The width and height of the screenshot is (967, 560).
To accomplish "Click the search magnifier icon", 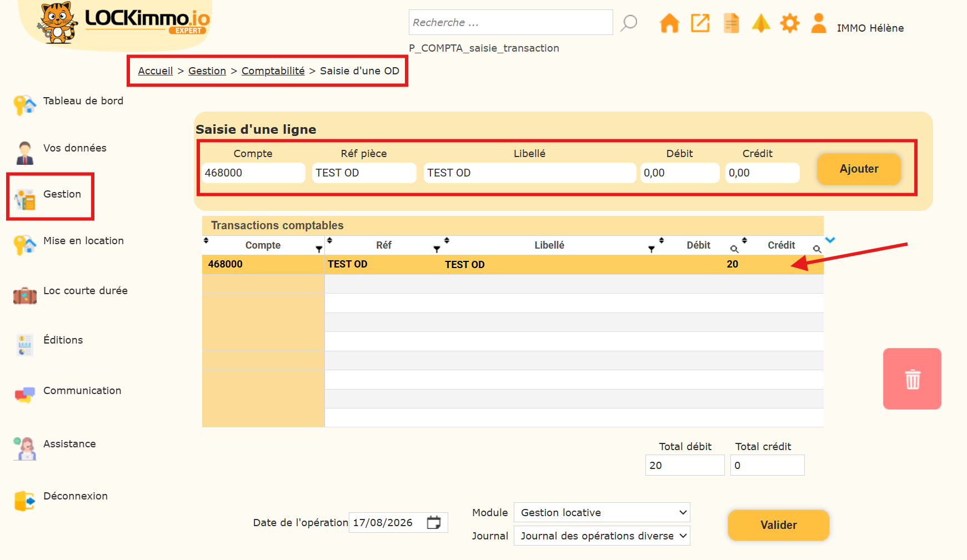I will (629, 23).
